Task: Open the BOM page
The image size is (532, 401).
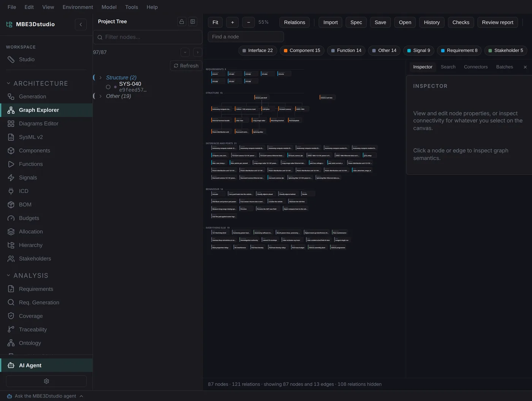Action: [46, 204]
